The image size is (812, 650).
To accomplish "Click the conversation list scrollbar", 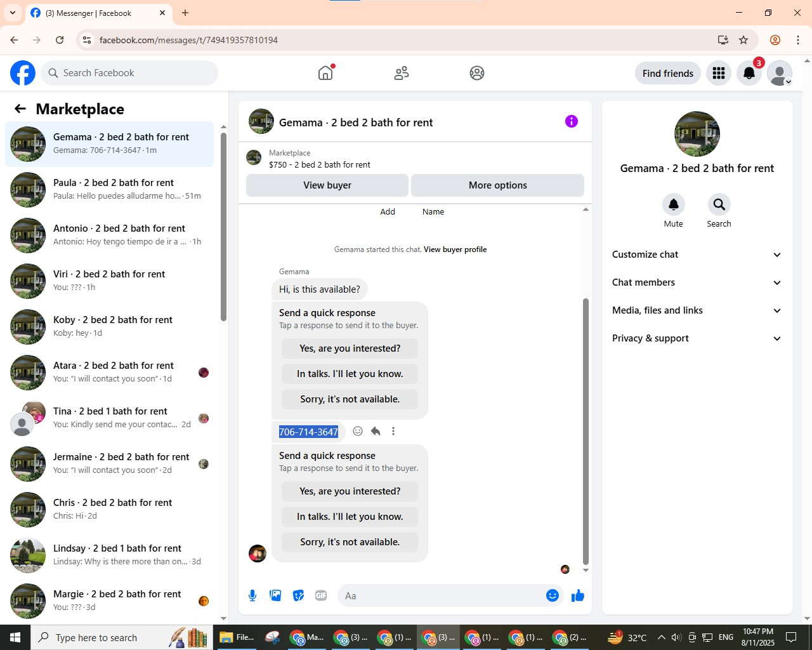I will point(223,227).
